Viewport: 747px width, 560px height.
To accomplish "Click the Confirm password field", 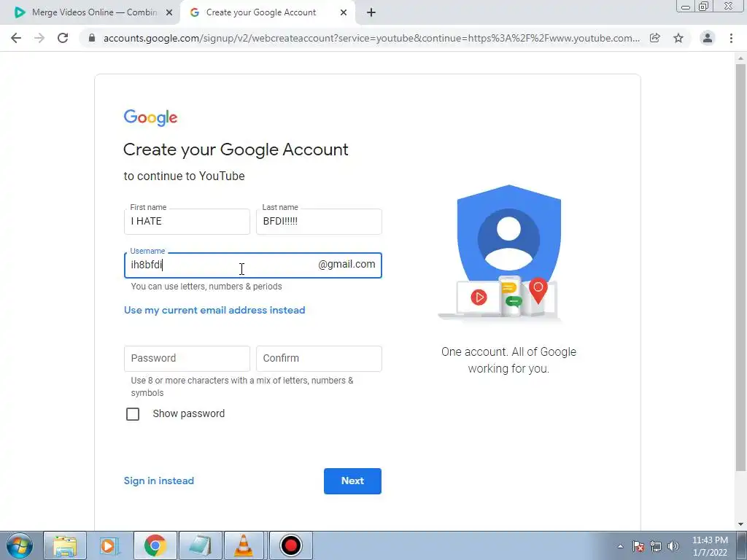I will pyautogui.click(x=319, y=359).
